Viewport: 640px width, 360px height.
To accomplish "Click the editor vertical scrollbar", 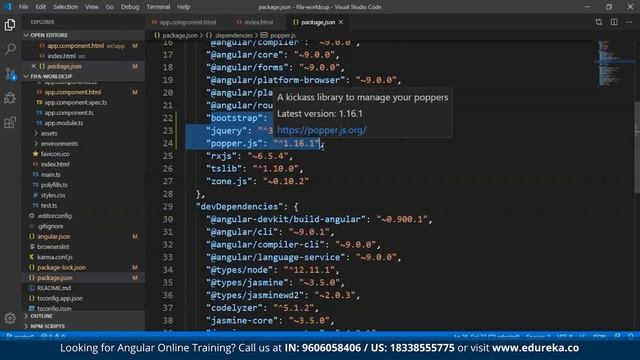I will [637, 147].
